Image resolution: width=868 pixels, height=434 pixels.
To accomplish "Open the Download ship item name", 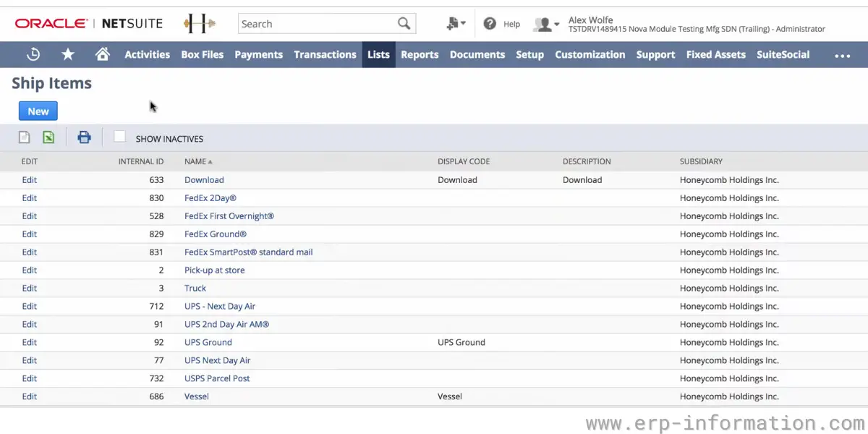I will coord(204,180).
